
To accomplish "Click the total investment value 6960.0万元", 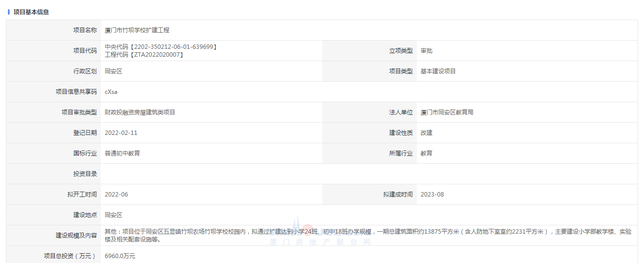I will pyautogui.click(x=119, y=256).
